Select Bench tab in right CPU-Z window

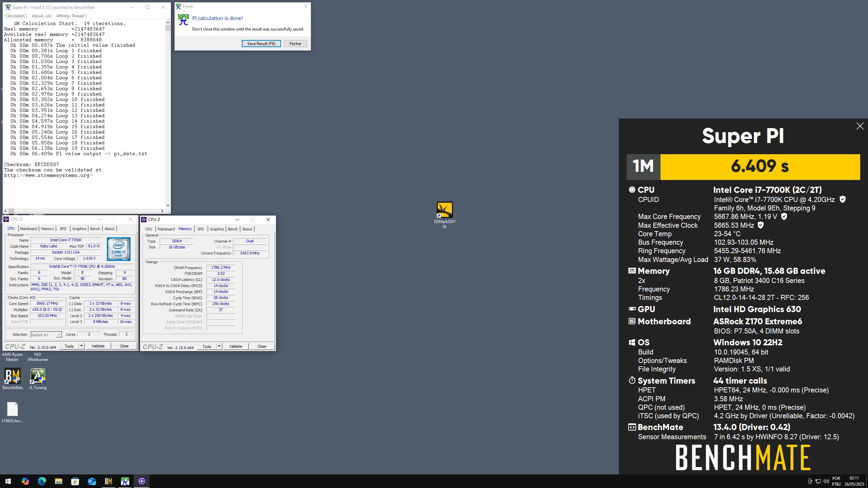pos(233,229)
